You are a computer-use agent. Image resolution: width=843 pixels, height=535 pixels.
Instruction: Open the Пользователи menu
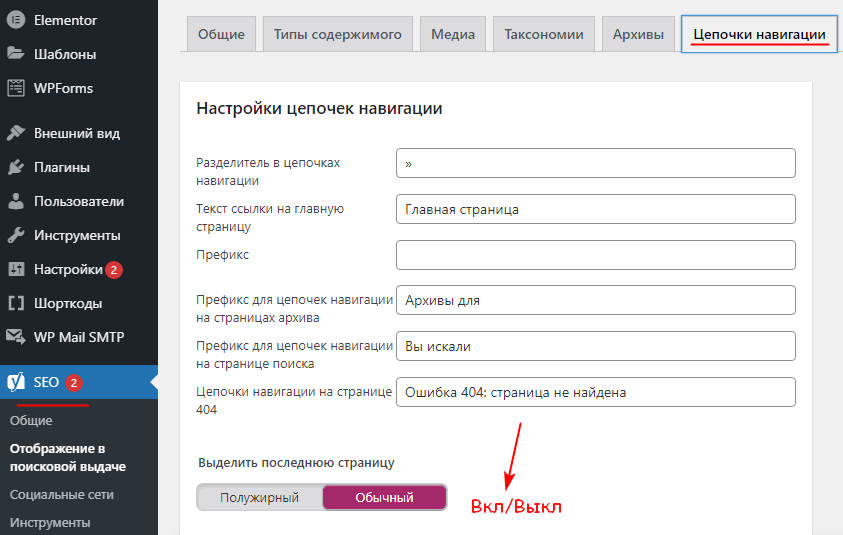click(79, 201)
